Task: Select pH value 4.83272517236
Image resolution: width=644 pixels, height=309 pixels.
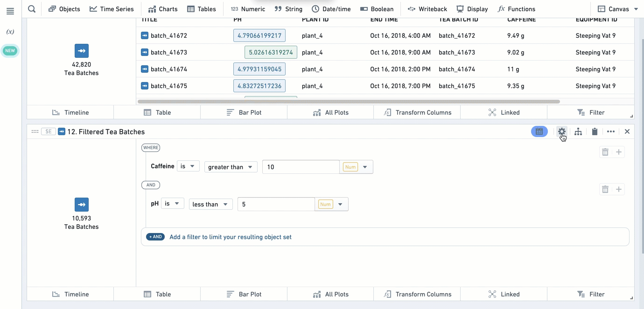Action: [259, 86]
